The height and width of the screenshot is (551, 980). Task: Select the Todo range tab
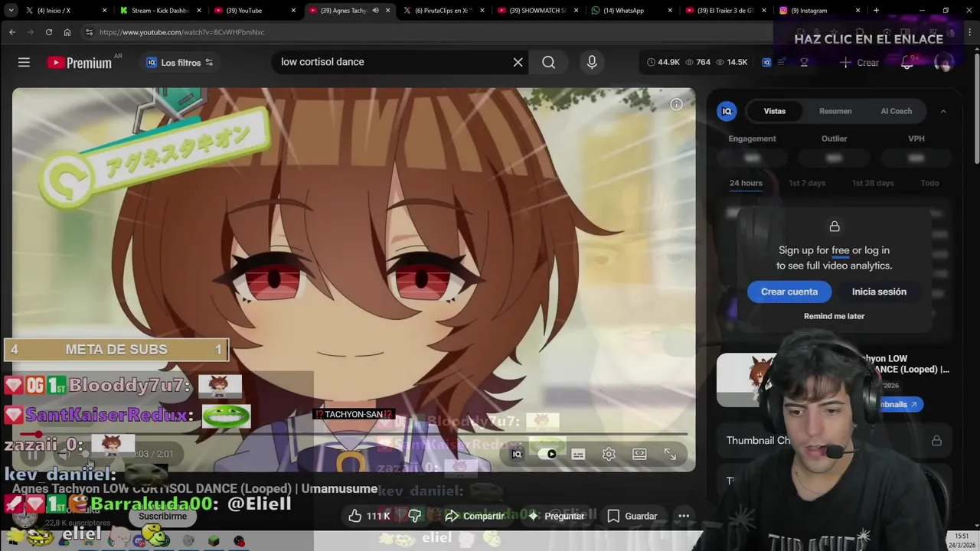929,183
